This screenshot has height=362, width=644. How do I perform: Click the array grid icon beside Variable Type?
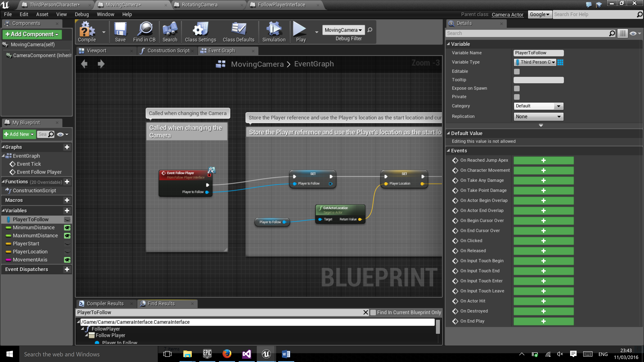[x=560, y=62]
